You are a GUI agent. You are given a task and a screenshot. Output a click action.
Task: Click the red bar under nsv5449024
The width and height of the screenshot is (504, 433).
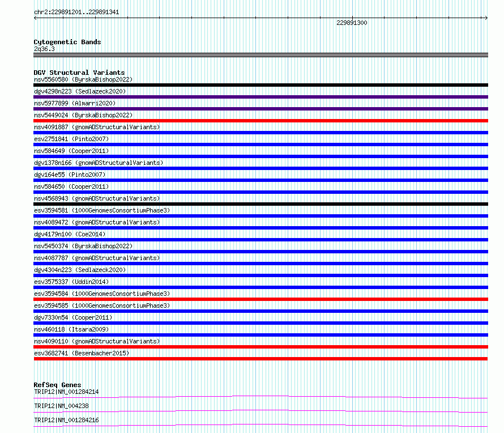260,121
